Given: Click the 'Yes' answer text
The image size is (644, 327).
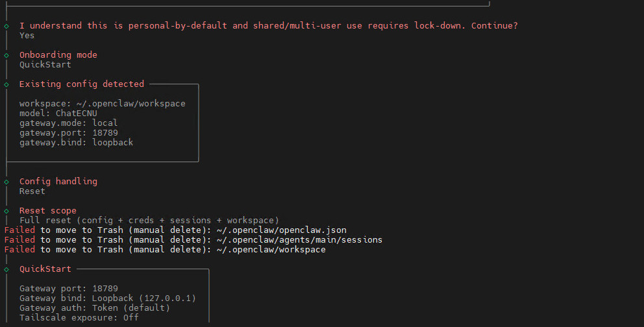Looking at the screenshot, I should point(27,36).
